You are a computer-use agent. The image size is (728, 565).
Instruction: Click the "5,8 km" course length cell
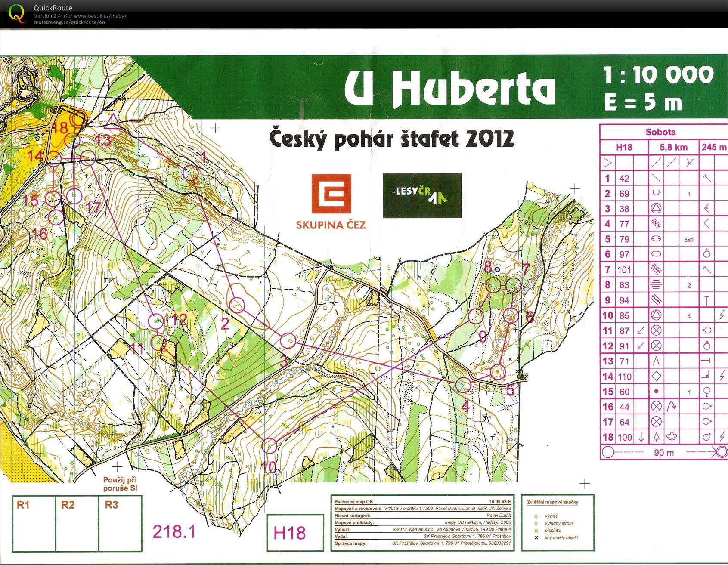tap(674, 147)
